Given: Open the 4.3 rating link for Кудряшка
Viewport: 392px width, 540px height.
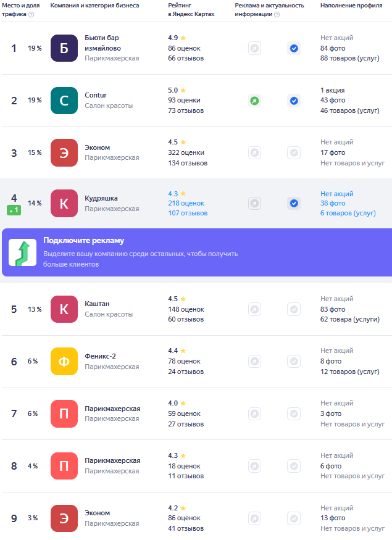Looking at the screenshot, I should point(177,194).
